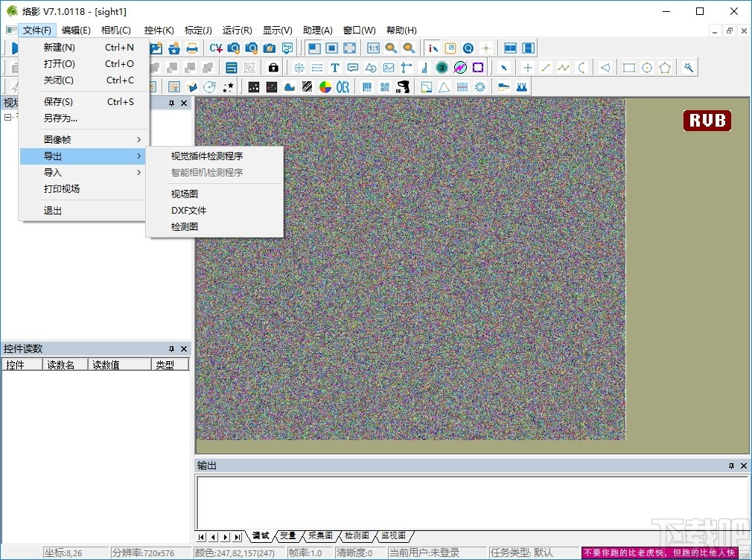Open the 运行(R) menu
This screenshot has width=752, height=560.
[238, 31]
